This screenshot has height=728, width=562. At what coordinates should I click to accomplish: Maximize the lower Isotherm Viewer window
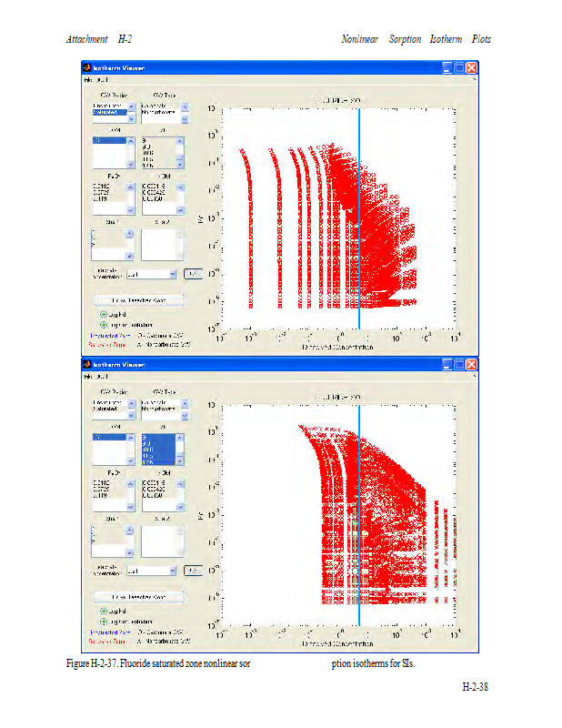(460, 364)
